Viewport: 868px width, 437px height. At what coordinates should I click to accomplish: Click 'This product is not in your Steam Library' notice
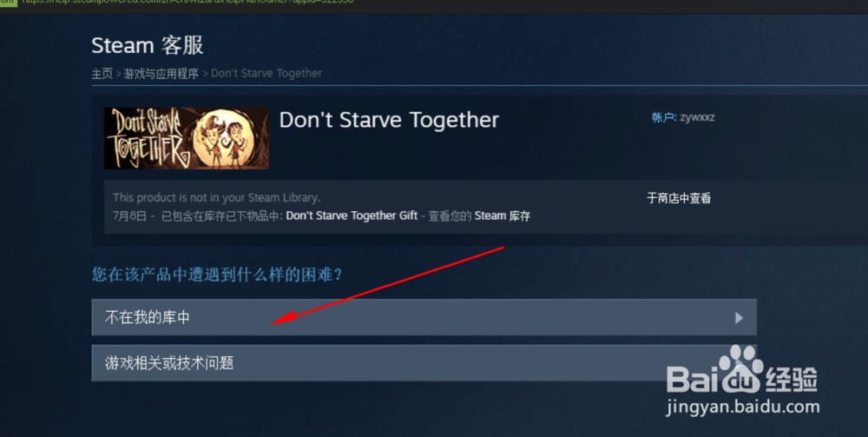pos(216,197)
